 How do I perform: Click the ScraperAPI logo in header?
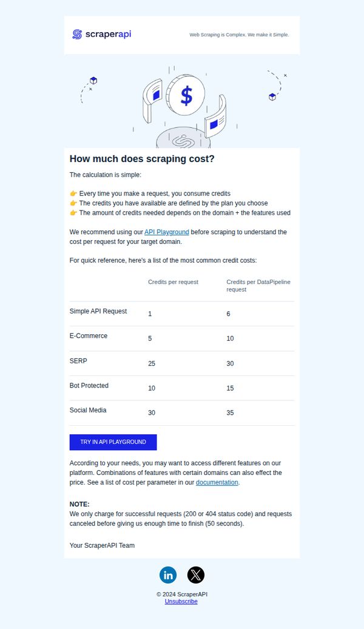(101, 35)
